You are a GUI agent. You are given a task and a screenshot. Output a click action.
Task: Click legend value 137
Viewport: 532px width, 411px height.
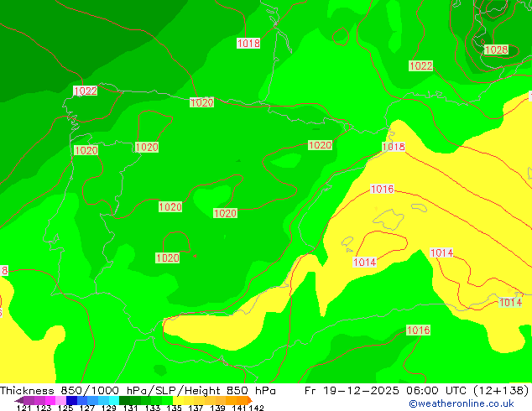pyautogui.click(x=196, y=408)
